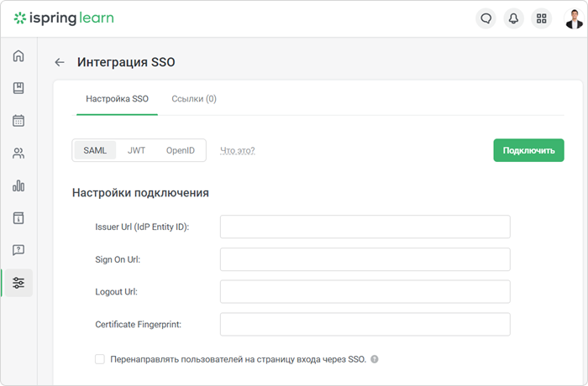This screenshot has height=386, width=588.
Task: Open the users icon in sidebar
Action: [x=18, y=153]
